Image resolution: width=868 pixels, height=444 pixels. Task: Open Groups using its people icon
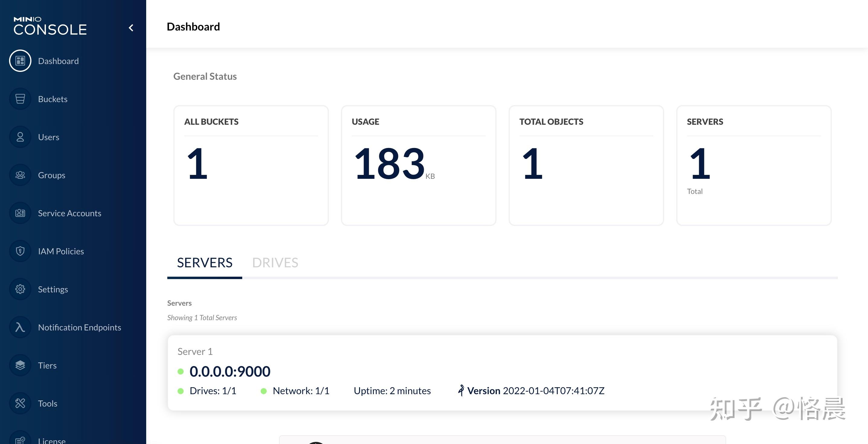pos(20,175)
